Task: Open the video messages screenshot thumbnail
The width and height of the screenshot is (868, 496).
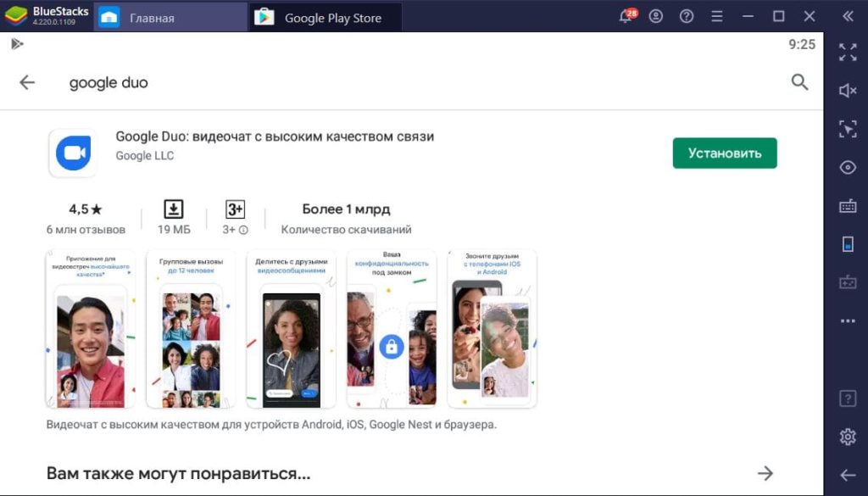Action: pyautogui.click(x=292, y=329)
